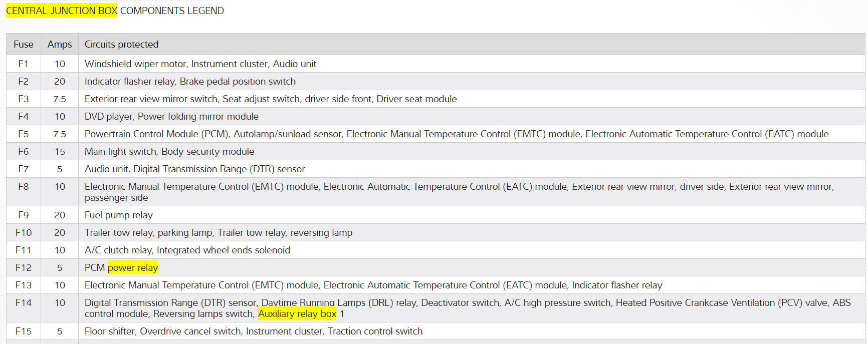This screenshot has height=344, width=868.
Task: Click the F8 fuse label
Action: click(x=23, y=186)
